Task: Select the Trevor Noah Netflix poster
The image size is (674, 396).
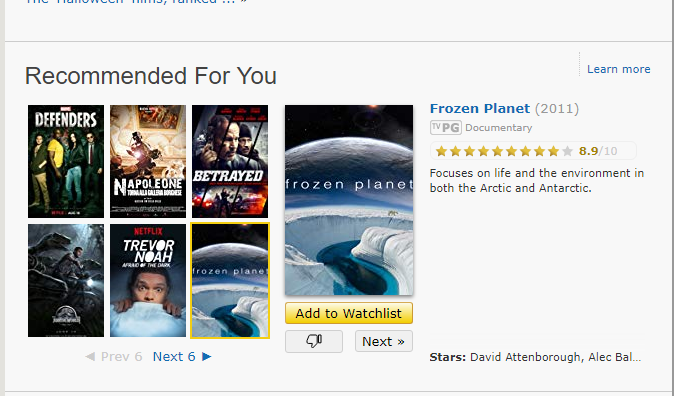Action: pos(148,280)
